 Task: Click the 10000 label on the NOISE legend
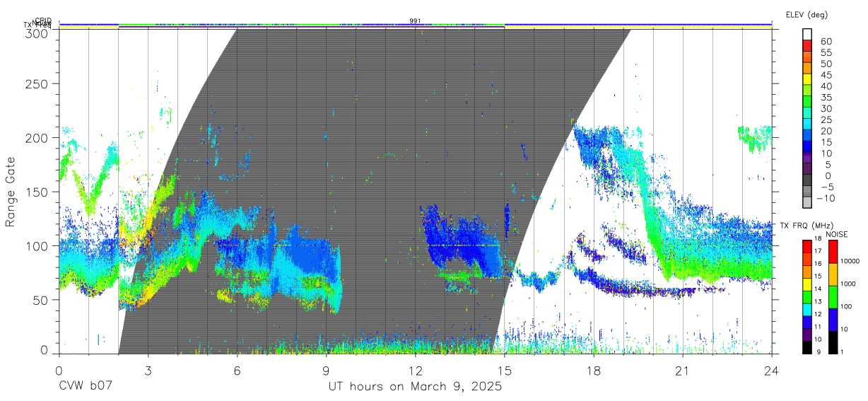850,261
